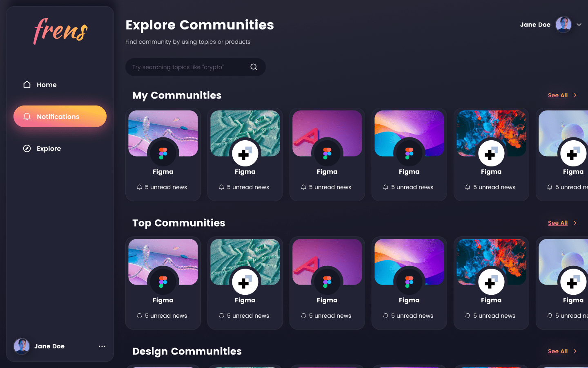Click See All for Design Communities
This screenshot has width=588, height=368.
click(x=557, y=351)
